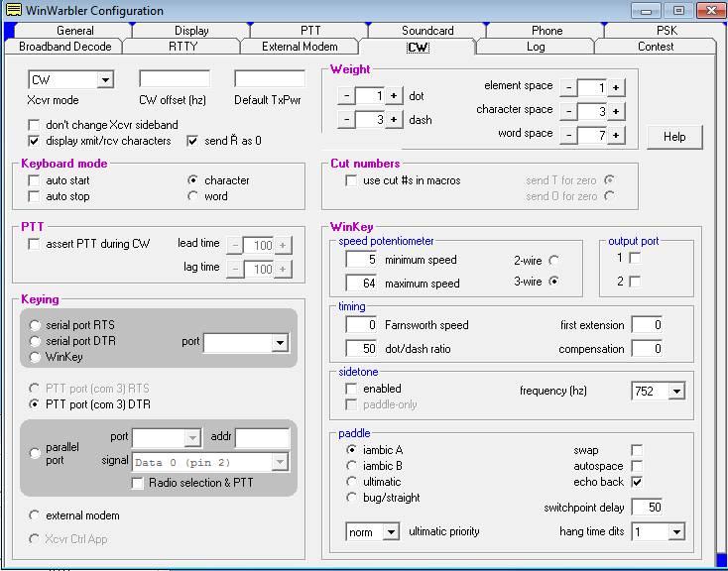Image resolution: width=728 pixels, height=571 pixels.
Task: Open the Xcvr mode CW dropdown
Action: point(105,80)
